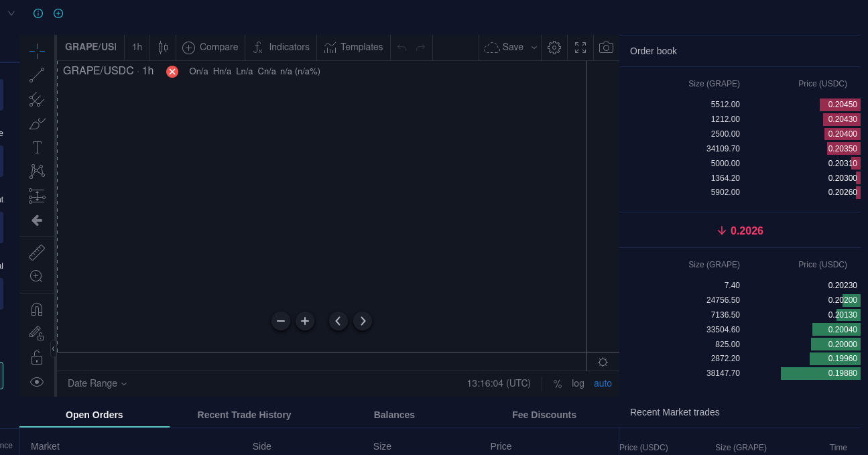Open the candle style selector icon

pos(163,47)
